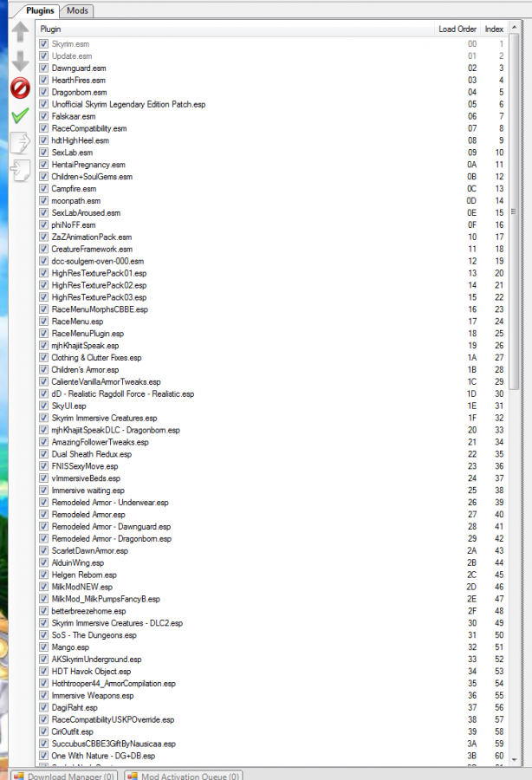
Task: Sort by the Load Order column header
Action: coord(457,29)
